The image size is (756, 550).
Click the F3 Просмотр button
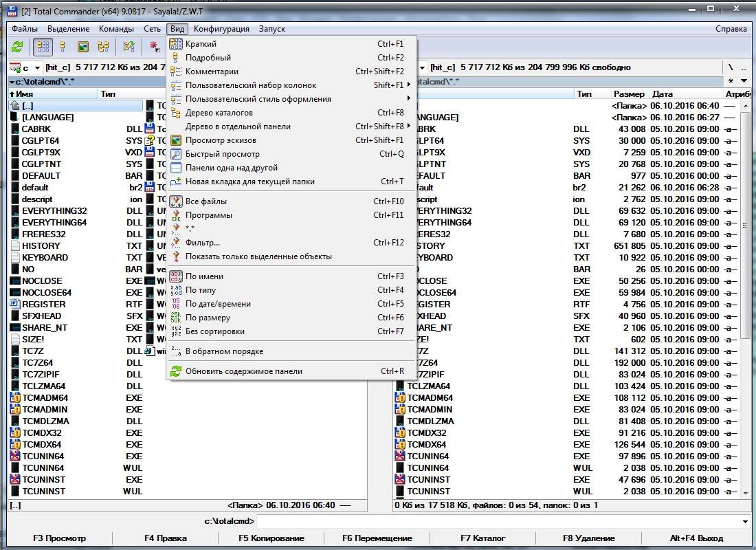point(59,538)
